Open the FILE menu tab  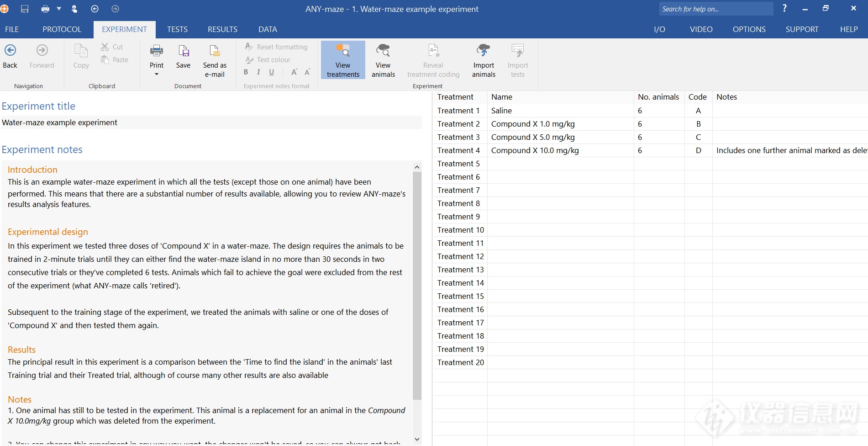tap(12, 29)
